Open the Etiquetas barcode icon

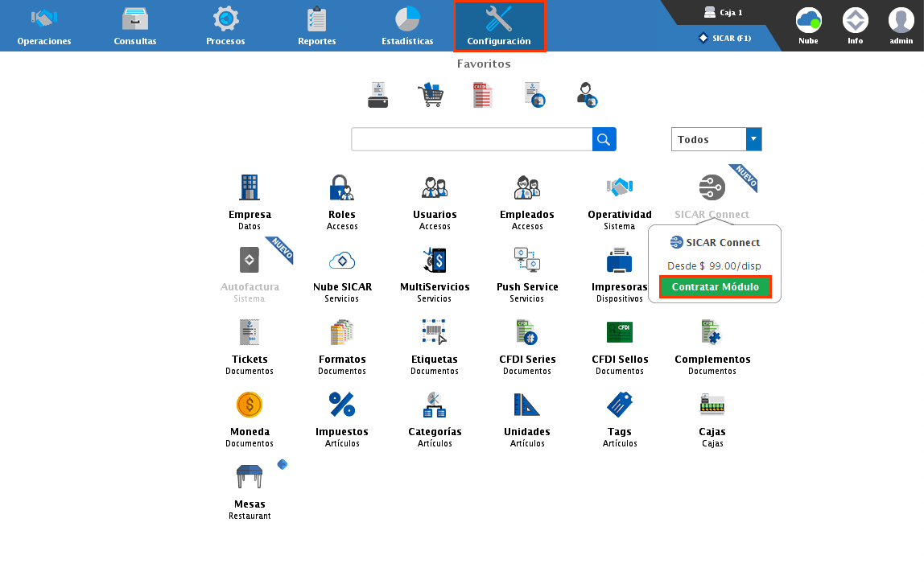(435, 333)
